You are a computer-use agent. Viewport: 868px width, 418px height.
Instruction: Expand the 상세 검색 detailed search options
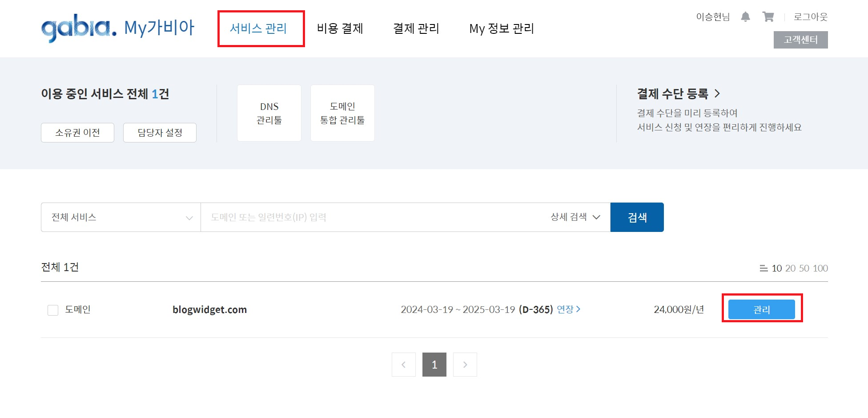pyautogui.click(x=574, y=217)
